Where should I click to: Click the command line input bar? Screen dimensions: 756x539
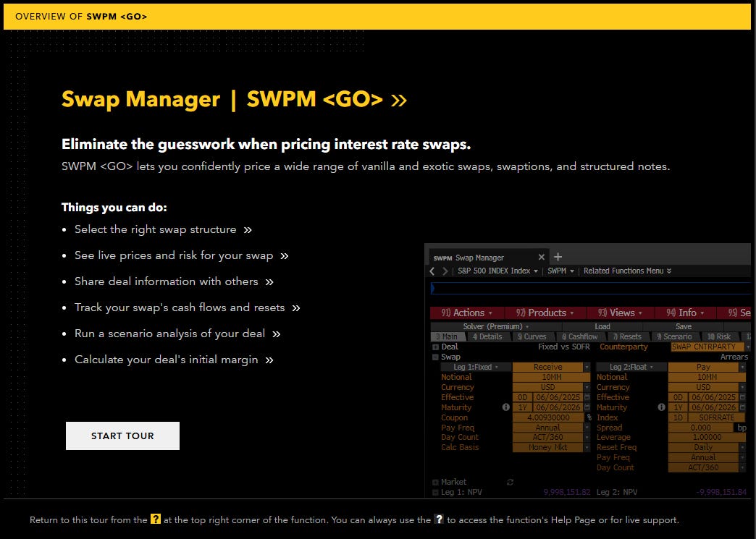(591, 288)
